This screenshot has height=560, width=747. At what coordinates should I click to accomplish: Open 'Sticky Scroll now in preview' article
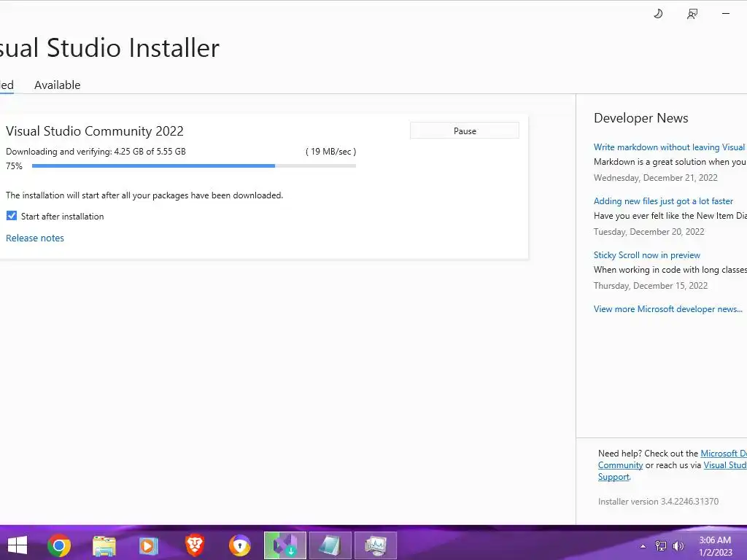coord(647,254)
